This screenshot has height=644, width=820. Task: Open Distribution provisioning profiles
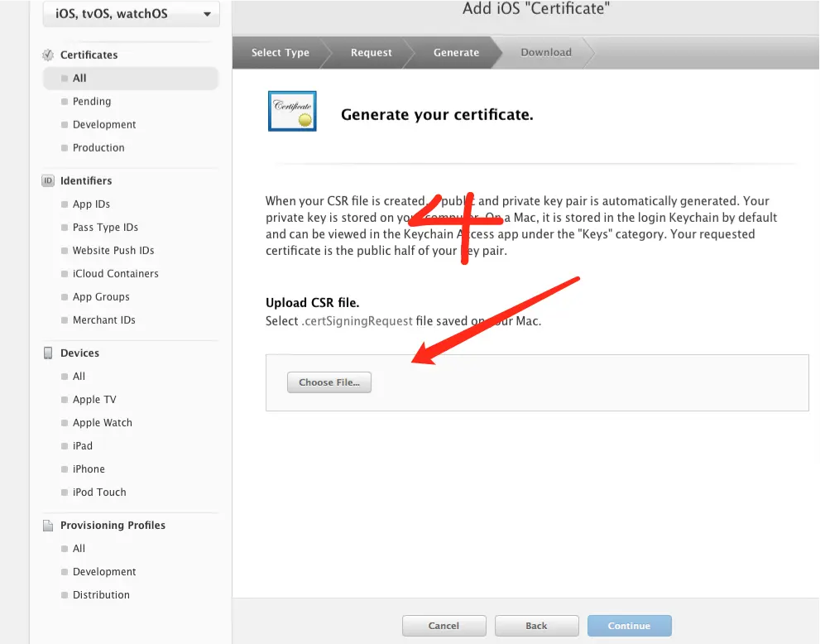101,595
